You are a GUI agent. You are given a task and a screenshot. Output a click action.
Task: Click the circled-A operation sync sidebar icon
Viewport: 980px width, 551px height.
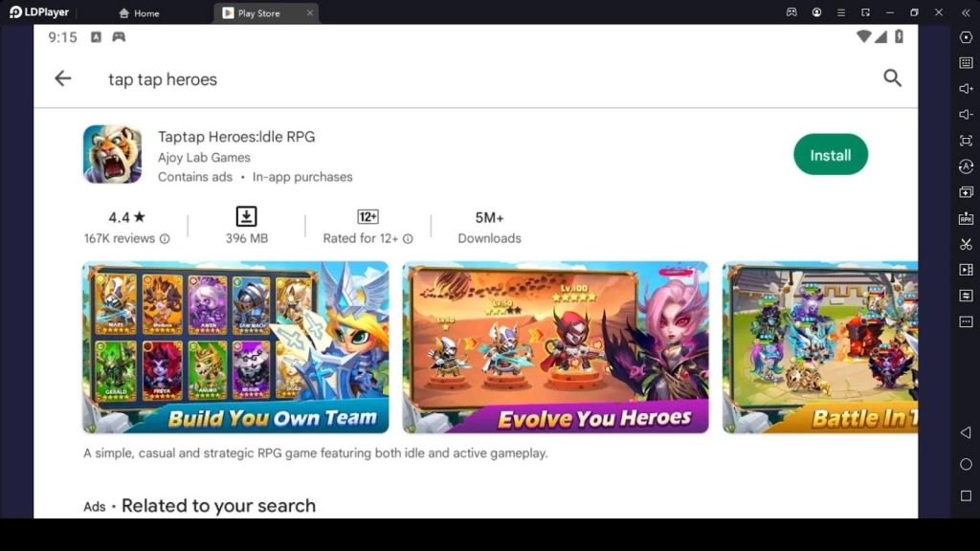tap(966, 166)
